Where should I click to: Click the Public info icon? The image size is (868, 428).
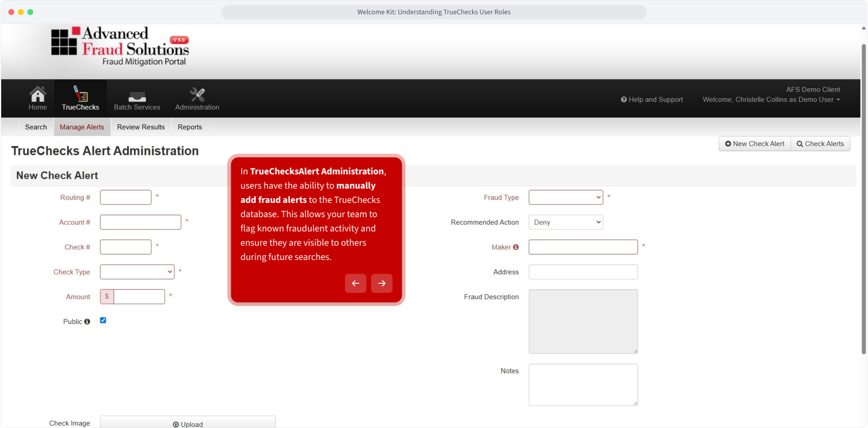tap(87, 321)
